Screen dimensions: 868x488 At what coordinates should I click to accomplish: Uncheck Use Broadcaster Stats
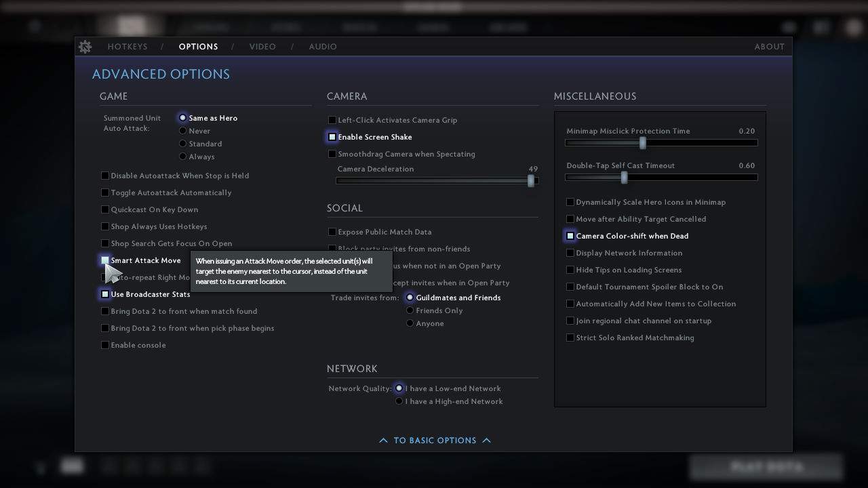(x=105, y=294)
